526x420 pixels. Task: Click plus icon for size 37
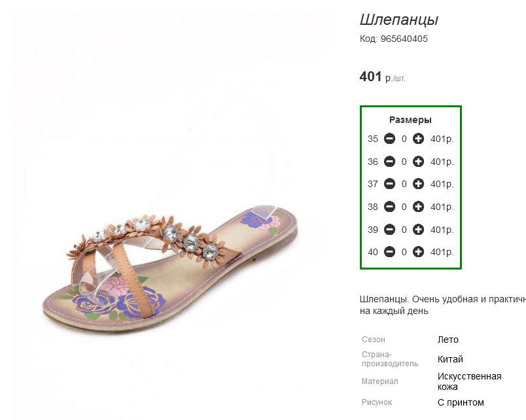click(418, 184)
